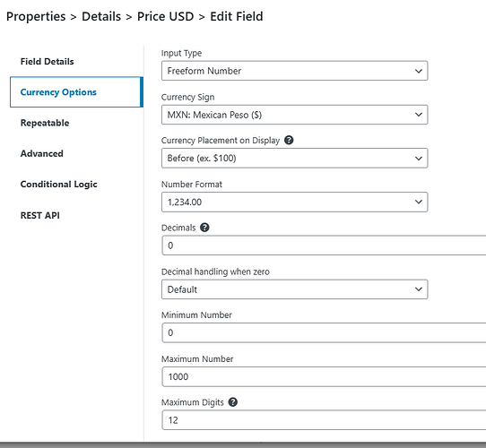Image resolution: width=486 pixels, height=448 pixels.
Task: Click the help icon next to Decimals
Action: 204,228
